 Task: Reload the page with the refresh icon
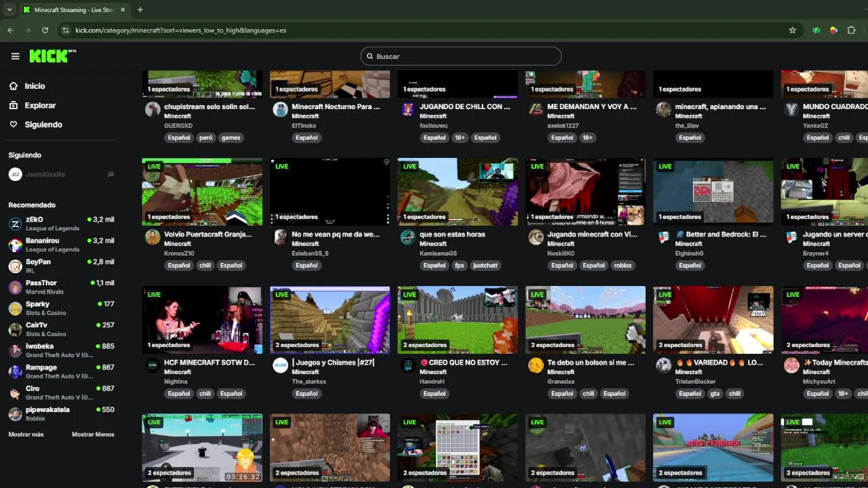pyautogui.click(x=45, y=30)
